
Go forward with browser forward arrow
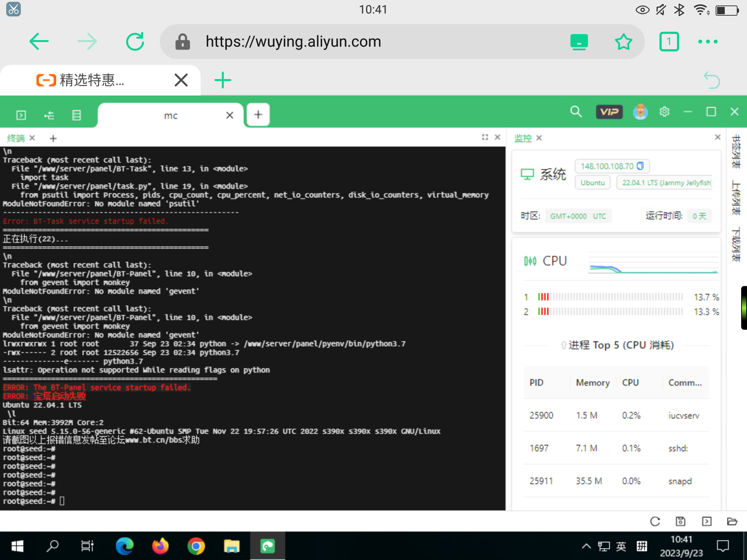[88, 42]
